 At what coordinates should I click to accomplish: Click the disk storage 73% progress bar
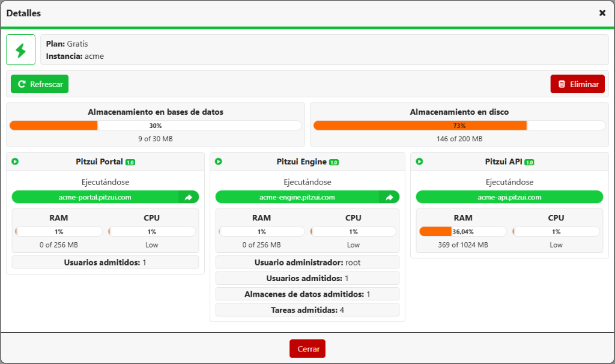point(459,126)
